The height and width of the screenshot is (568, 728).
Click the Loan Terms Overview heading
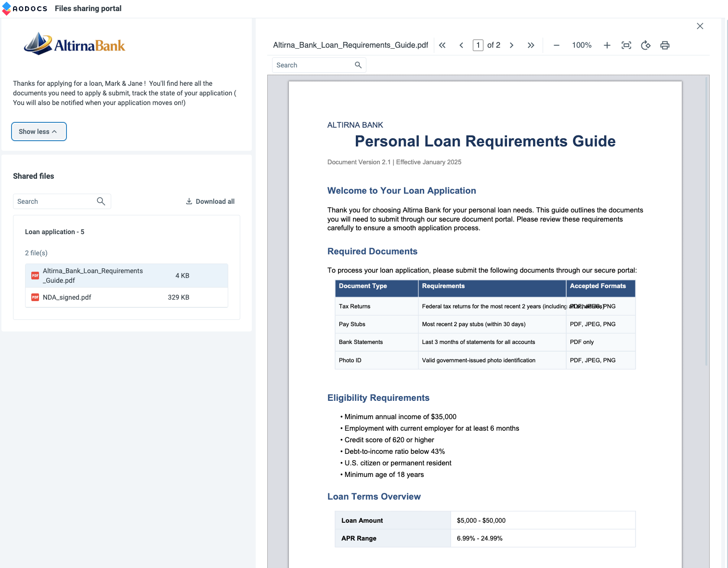pyautogui.click(x=374, y=497)
